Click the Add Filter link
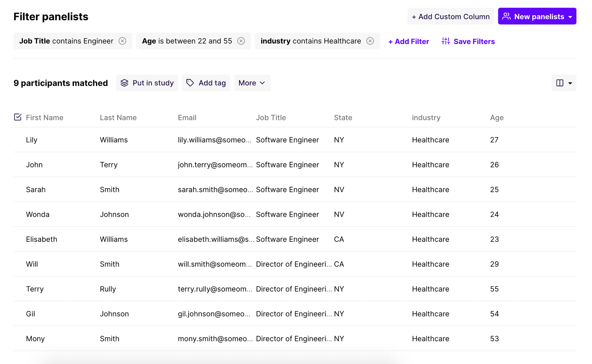Screen dimensions: 592x364 [409, 41]
